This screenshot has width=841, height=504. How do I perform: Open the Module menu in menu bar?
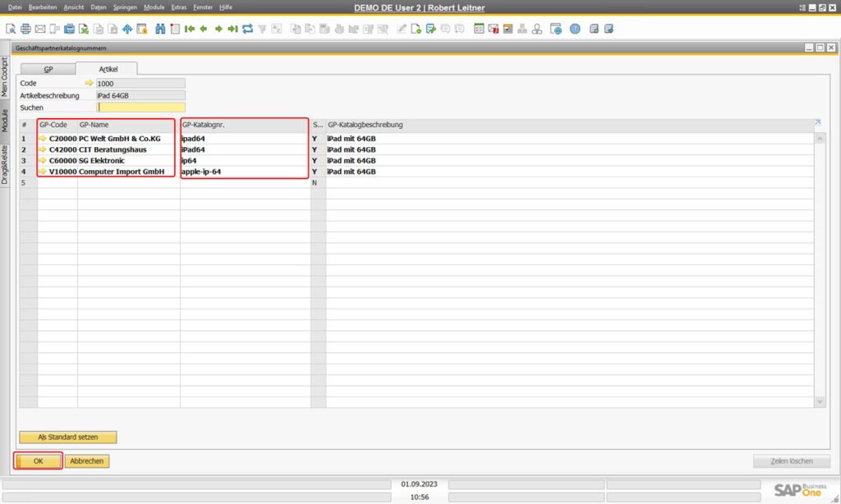point(154,7)
